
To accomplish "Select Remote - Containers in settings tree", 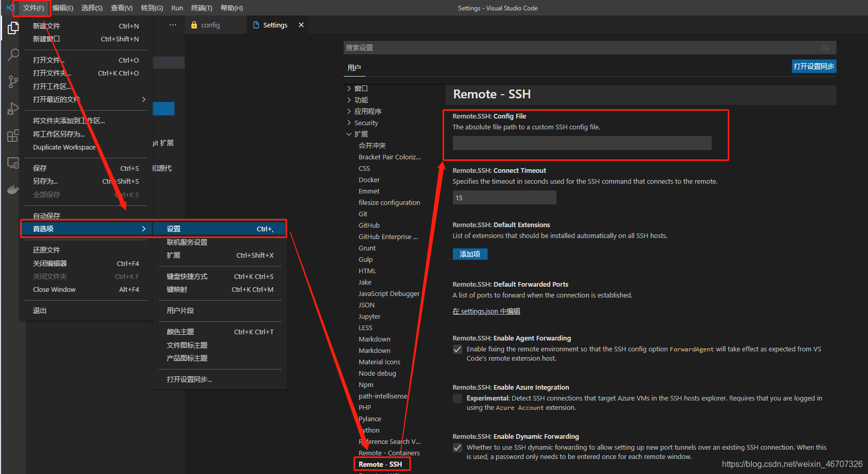I will click(389, 453).
